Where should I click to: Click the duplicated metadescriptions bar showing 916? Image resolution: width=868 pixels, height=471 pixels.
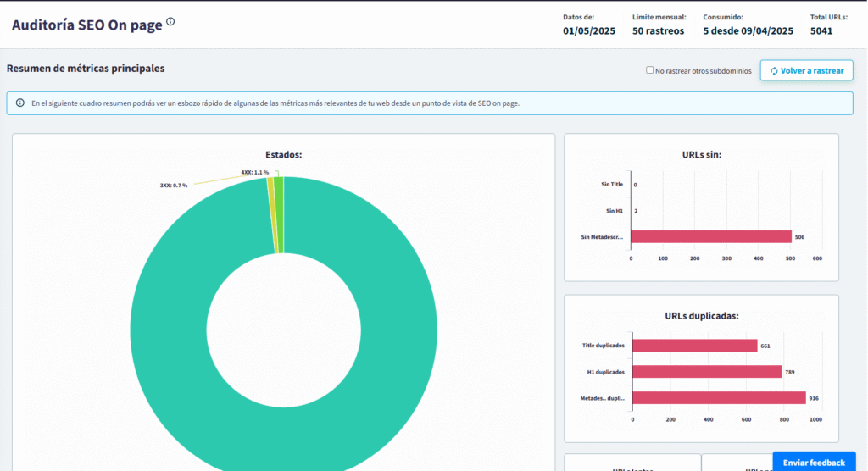[x=719, y=398]
